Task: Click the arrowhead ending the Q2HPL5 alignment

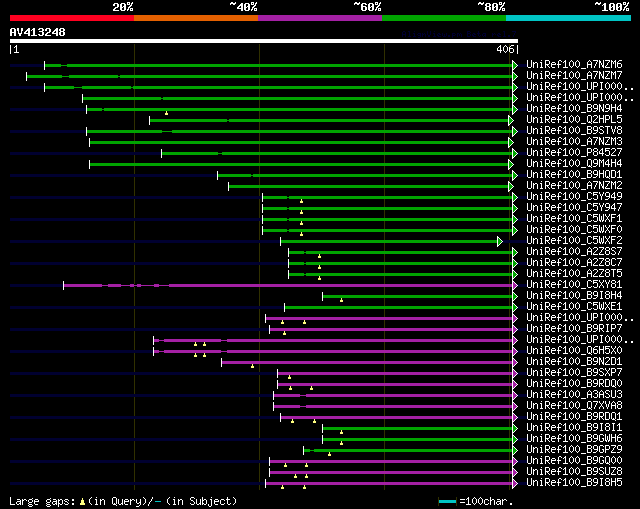Action: (x=511, y=120)
